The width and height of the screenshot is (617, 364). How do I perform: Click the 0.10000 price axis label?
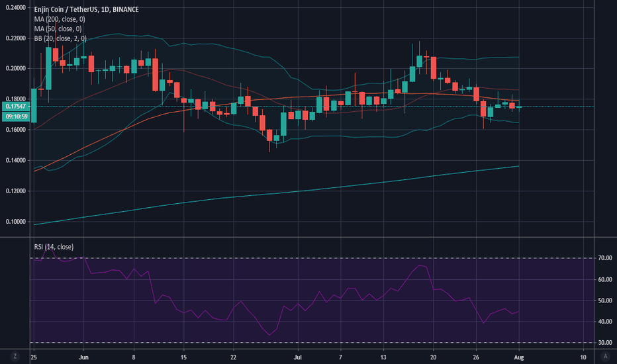coord(16,222)
